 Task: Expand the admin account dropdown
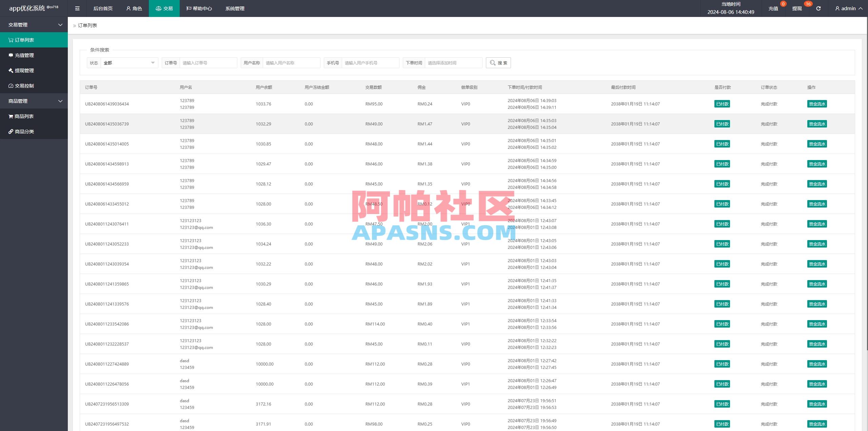[x=848, y=8]
